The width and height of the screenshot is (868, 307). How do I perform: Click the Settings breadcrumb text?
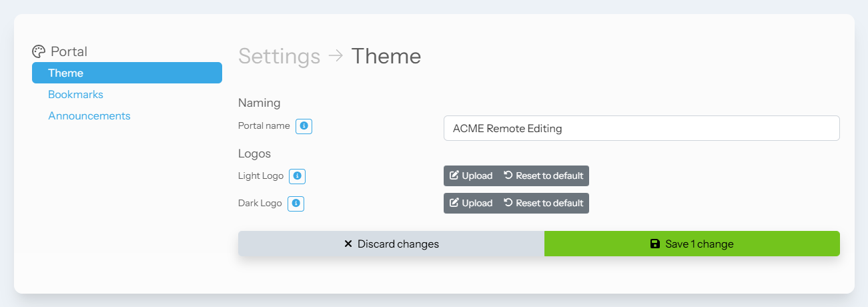(x=279, y=56)
